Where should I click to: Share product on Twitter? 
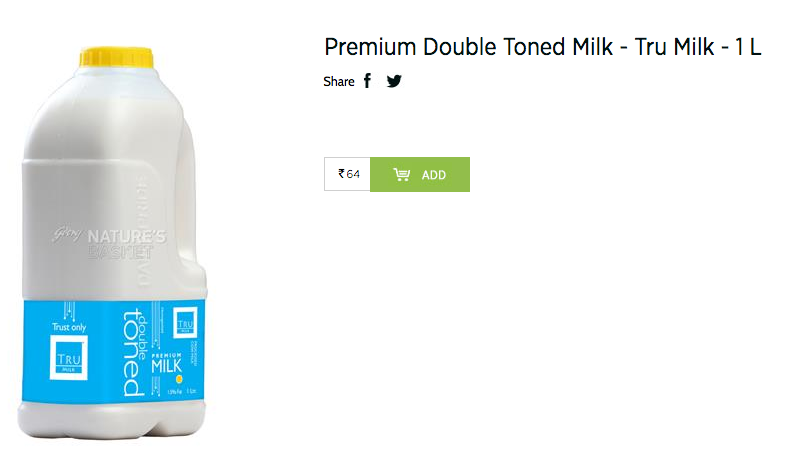click(x=394, y=81)
